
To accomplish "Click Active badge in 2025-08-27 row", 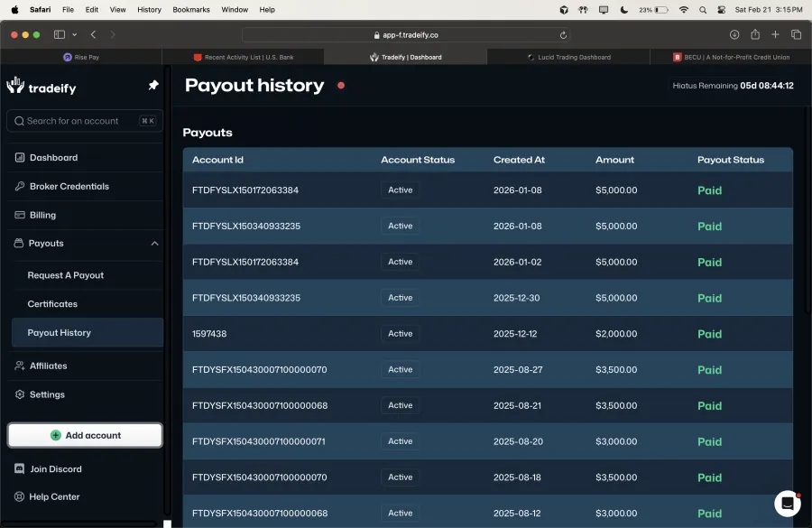I will 401,369.
